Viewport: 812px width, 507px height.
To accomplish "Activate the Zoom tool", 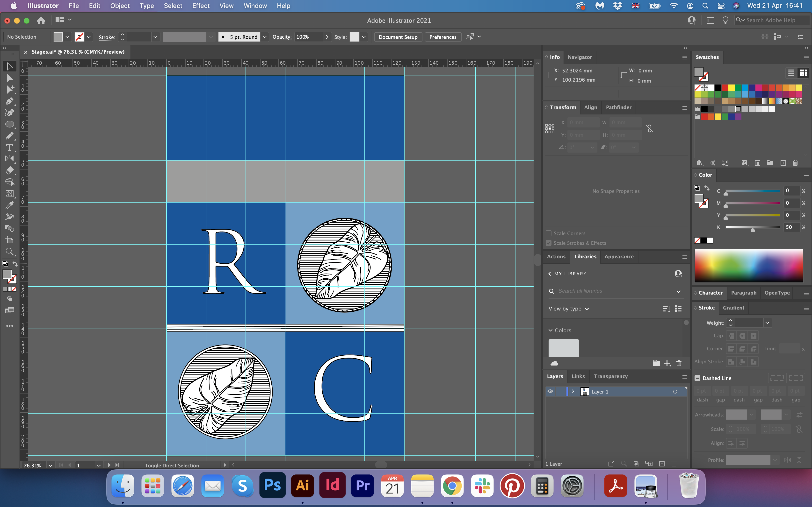I will (9, 252).
